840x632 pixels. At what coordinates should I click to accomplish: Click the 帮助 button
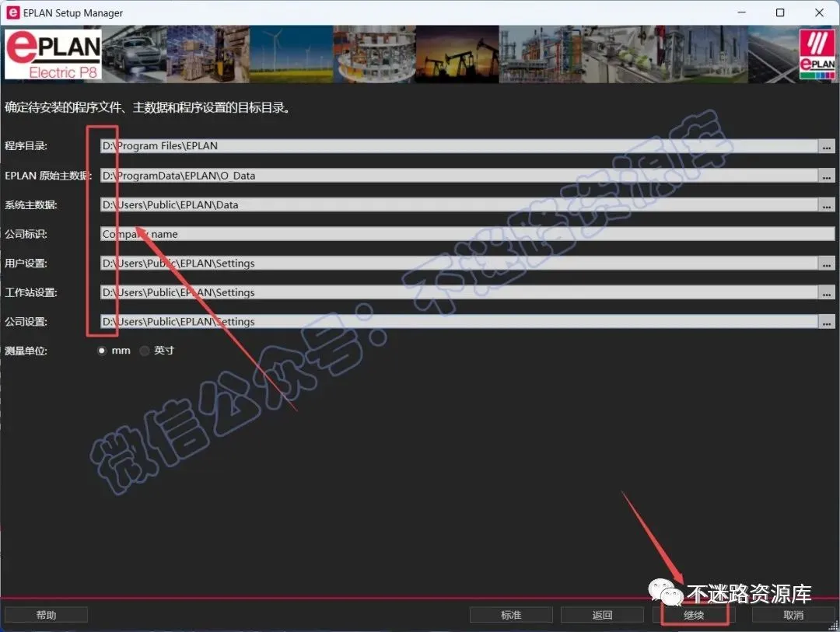pos(46,615)
